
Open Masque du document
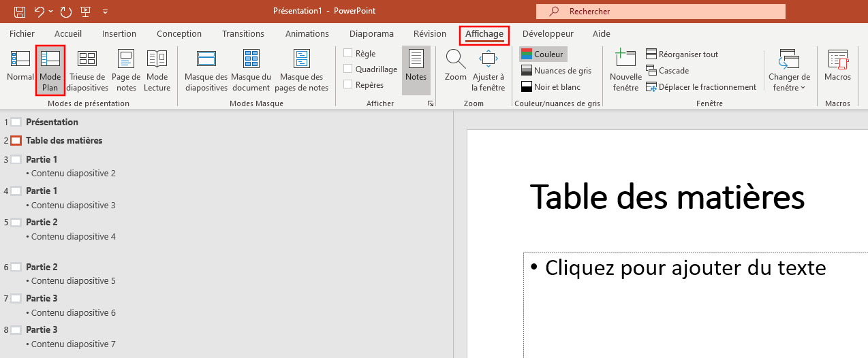click(251, 70)
